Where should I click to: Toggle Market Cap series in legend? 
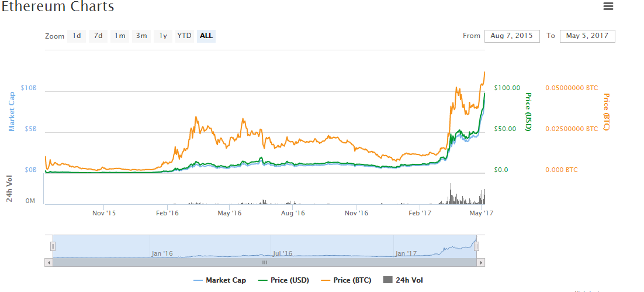(220, 280)
